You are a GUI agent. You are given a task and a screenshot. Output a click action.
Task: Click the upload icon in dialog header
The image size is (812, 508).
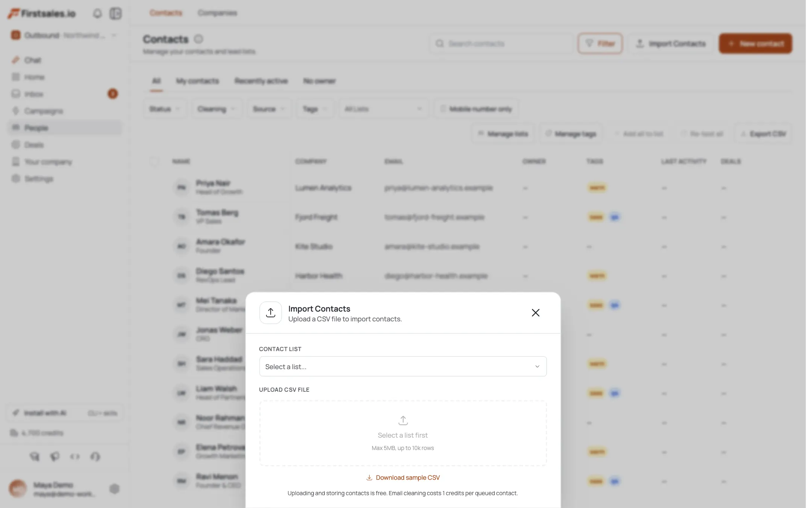(x=271, y=313)
